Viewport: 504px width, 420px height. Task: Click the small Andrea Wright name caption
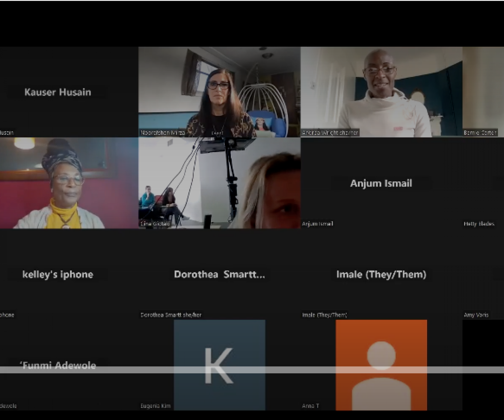[330, 133]
